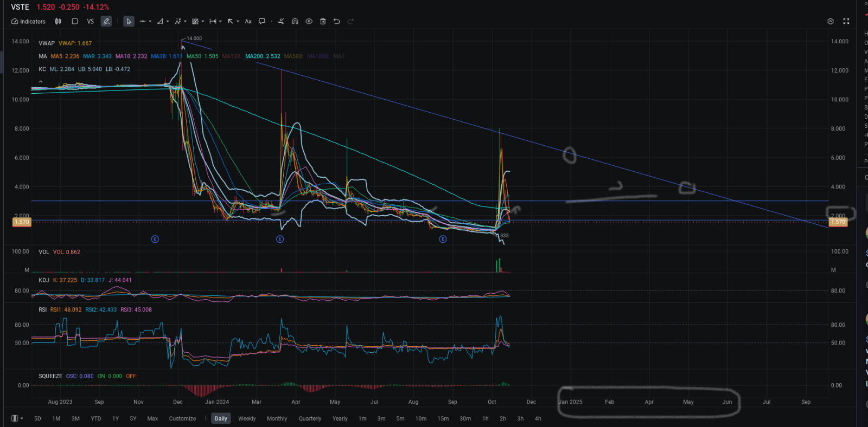
Task: Select the YTD range
Action: (x=96, y=418)
